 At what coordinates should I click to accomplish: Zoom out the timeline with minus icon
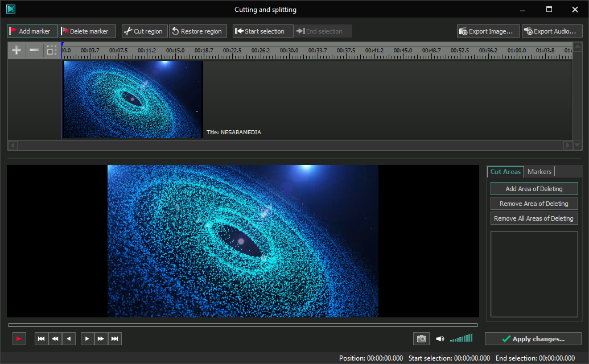(x=34, y=51)
